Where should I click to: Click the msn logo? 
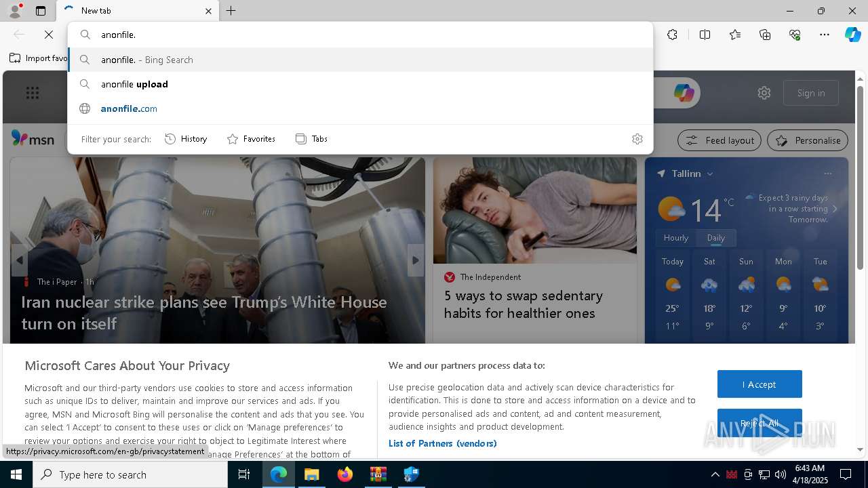pos(33,138)
